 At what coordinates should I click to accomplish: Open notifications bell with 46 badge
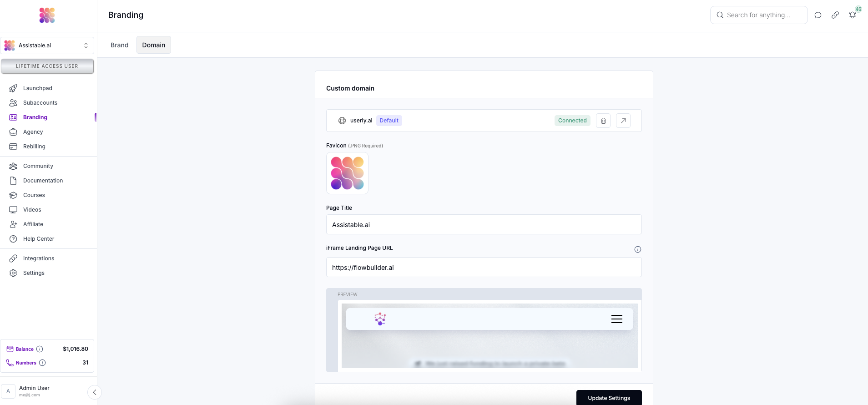click(853, 15)
